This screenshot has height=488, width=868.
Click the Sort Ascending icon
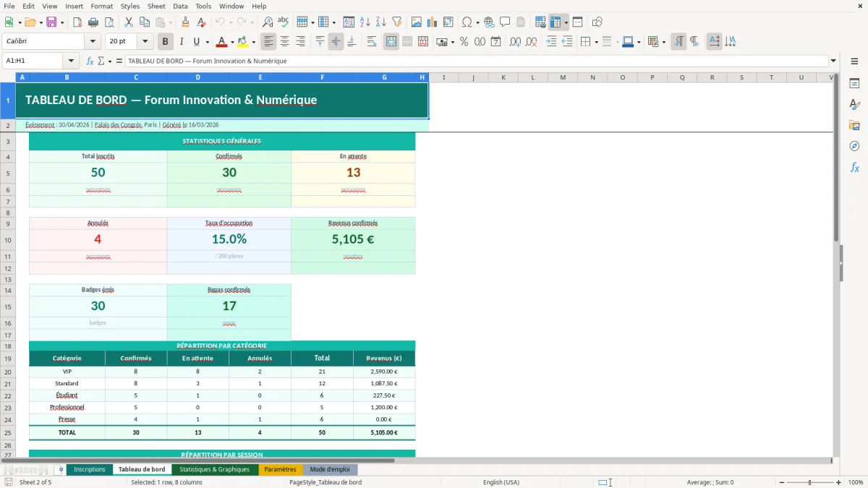coord(365,22)
